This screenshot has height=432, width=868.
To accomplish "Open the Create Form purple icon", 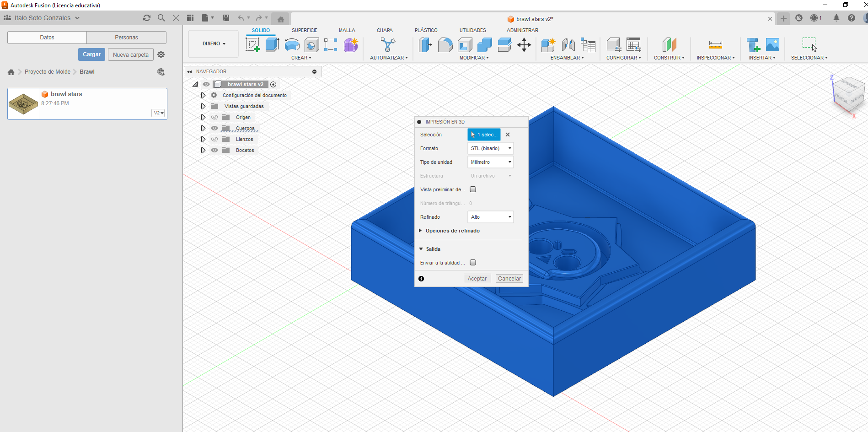I will pos(351,45).
